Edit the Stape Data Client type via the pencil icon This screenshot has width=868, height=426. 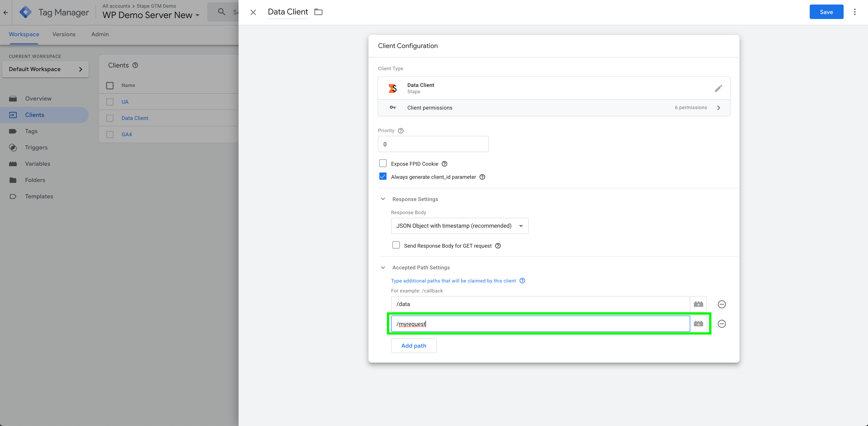(x=718, y=88)
